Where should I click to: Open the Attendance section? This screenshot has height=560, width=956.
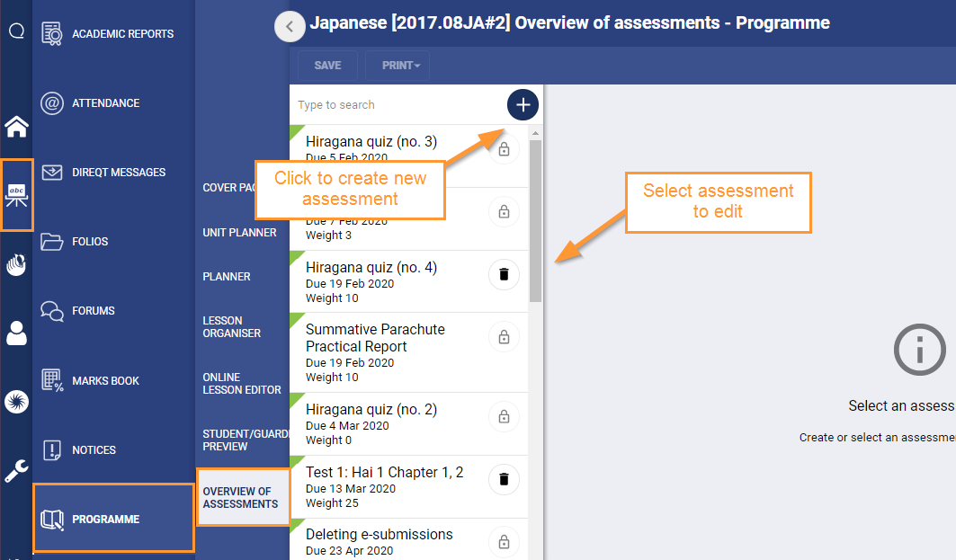[x=103, y=102]
